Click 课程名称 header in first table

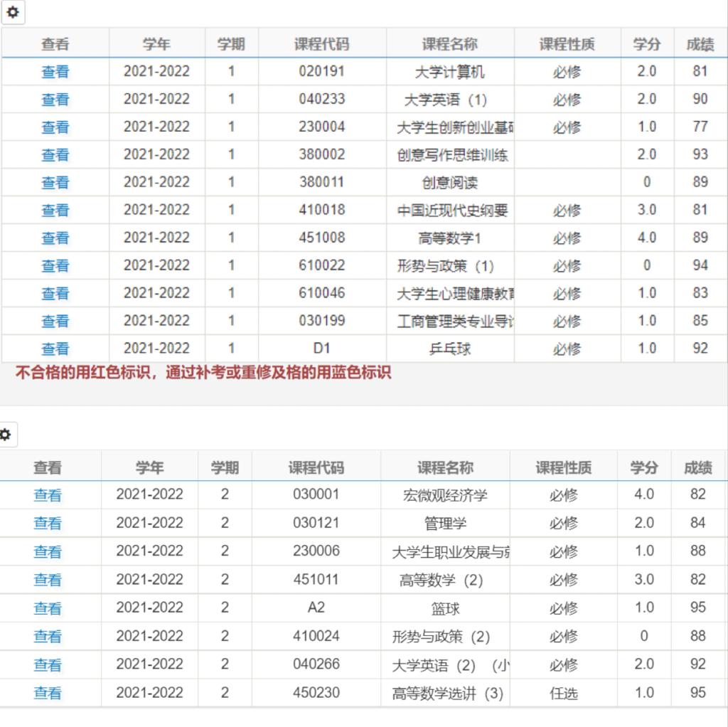click(450, 44)
